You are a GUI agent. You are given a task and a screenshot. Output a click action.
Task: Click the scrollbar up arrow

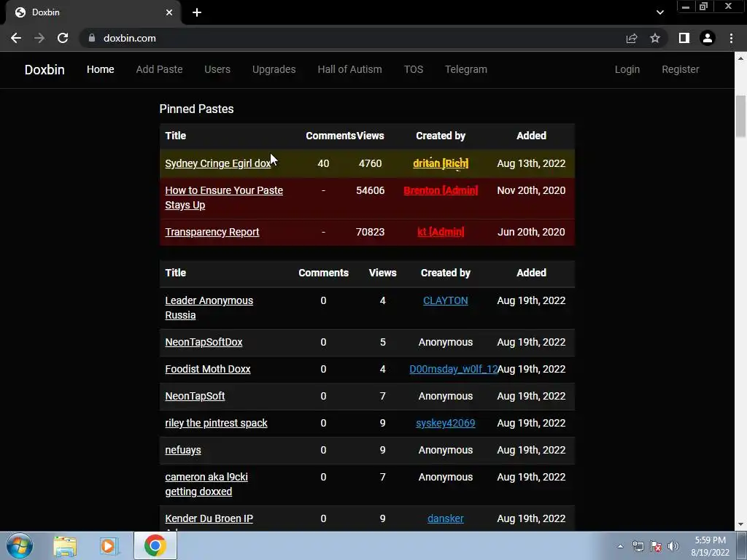click(x=740, y=58)
